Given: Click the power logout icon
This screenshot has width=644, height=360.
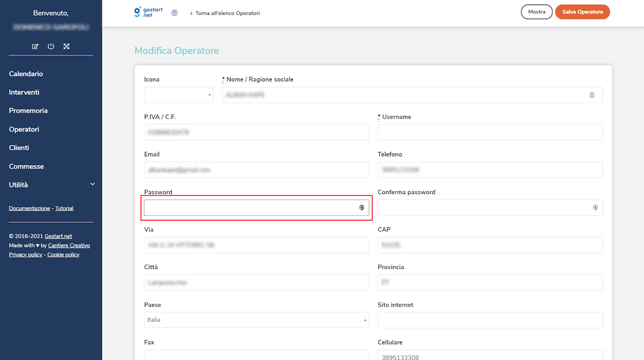Looking at the screenshot, I should pyautogui.click(x=51, y=46).
